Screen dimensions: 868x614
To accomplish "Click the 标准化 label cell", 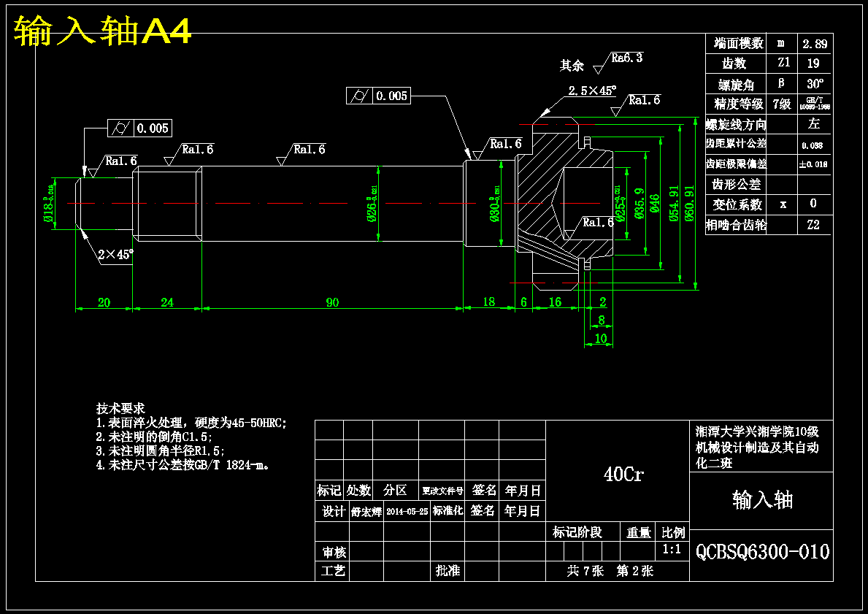I will (x=448, y=510).
